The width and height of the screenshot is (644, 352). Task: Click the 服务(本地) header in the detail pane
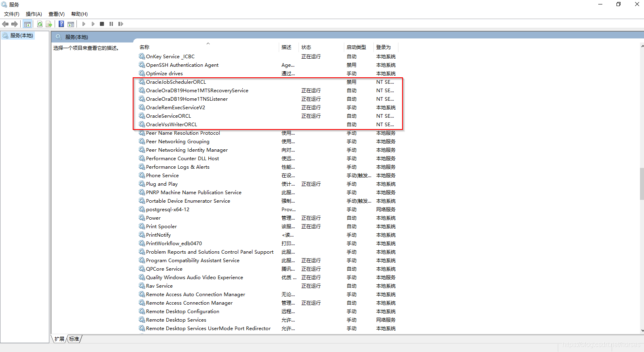point(76,37)
